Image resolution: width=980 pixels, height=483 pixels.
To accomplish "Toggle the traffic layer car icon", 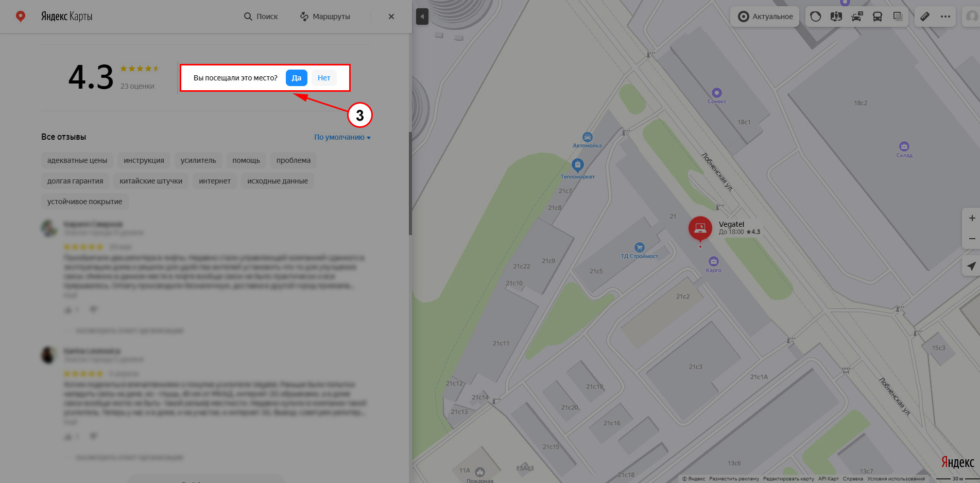I will tap(856, 16).
